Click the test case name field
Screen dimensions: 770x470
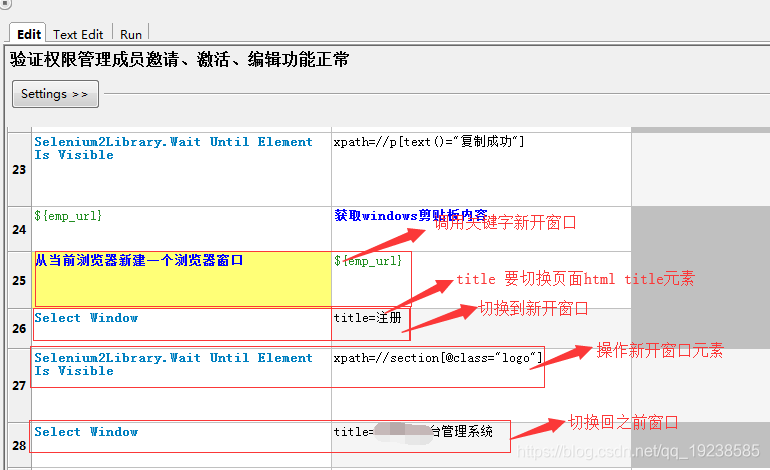(179, 59)
